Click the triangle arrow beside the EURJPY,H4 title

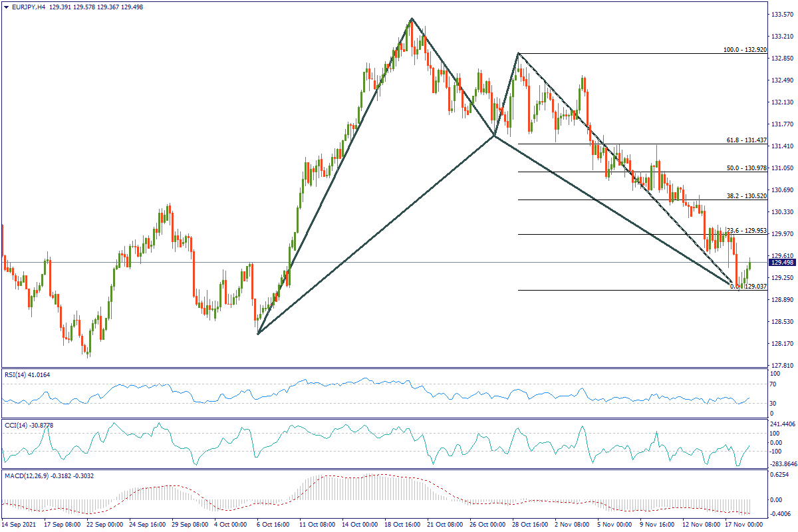click(6, 7)
